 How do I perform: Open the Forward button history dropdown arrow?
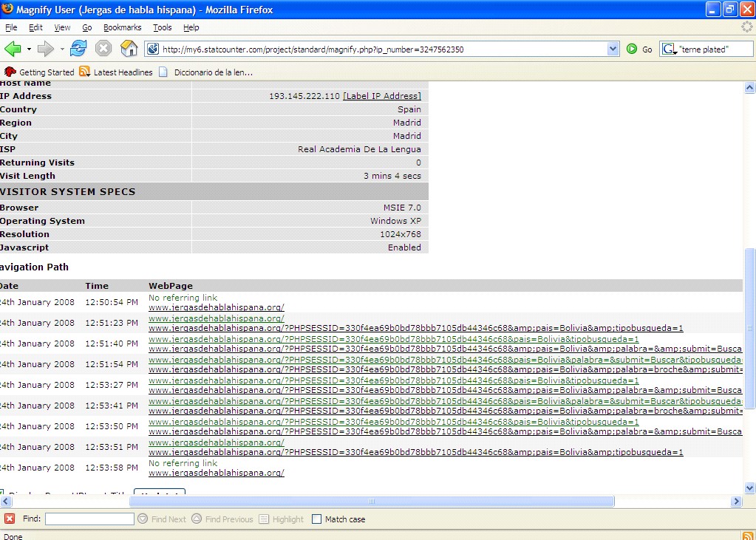coord(62,49)
